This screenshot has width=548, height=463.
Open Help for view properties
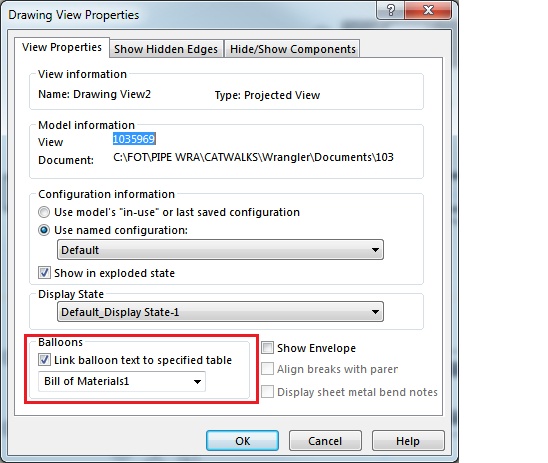pos(408,441)
